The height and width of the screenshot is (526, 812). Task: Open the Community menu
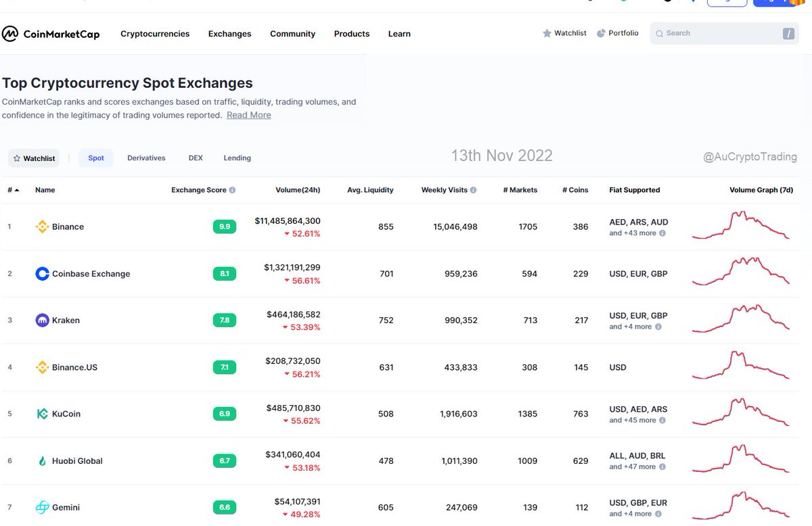click(292, 34)
